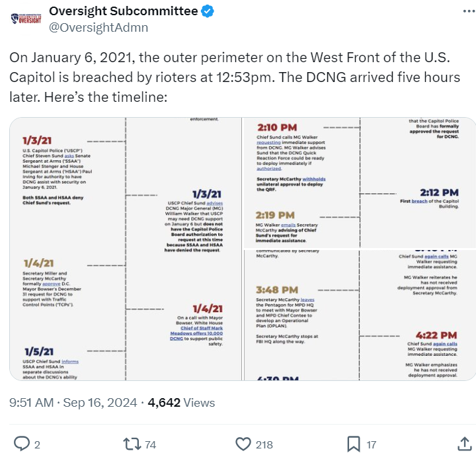Click the Oversight Subcommittee profile avatar

27,18
